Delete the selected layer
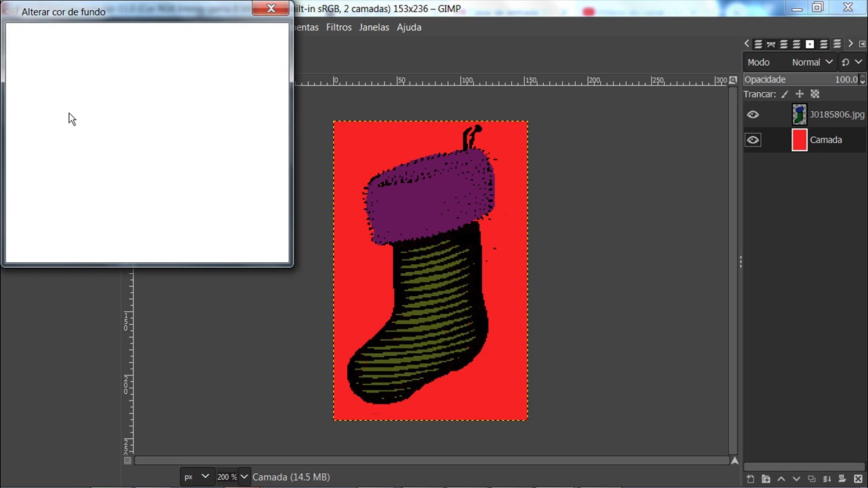The image size is (868, 488). click(857, 479)
